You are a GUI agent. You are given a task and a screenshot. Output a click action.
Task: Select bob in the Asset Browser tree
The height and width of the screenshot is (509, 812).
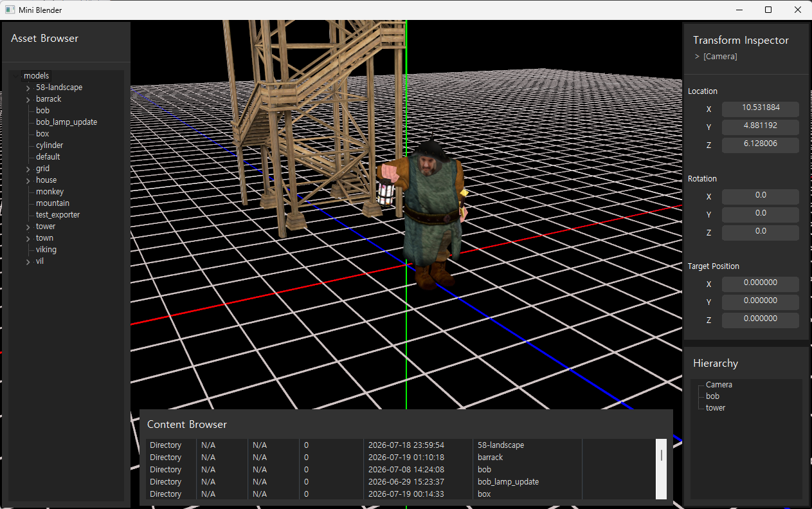(x=42, y=111)
